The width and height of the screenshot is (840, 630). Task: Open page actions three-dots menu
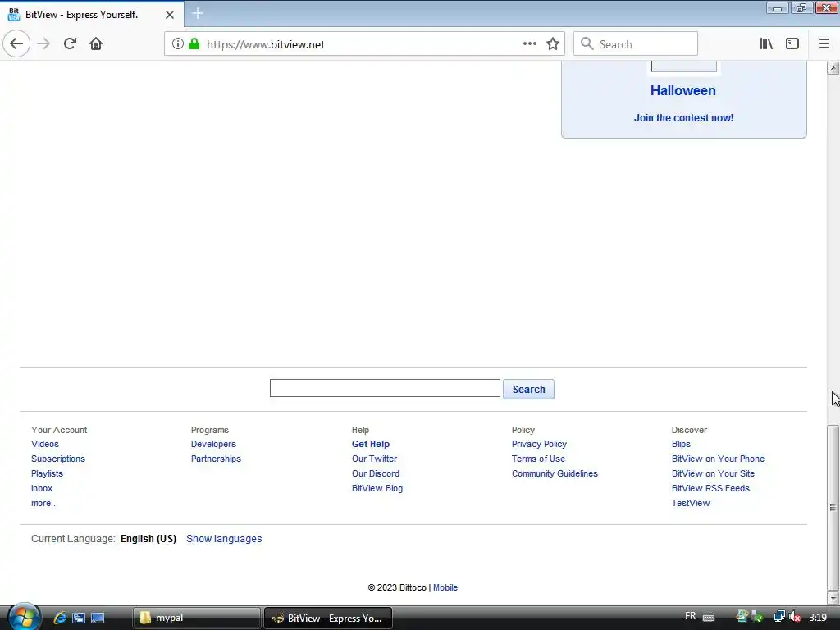coord(529,44)
